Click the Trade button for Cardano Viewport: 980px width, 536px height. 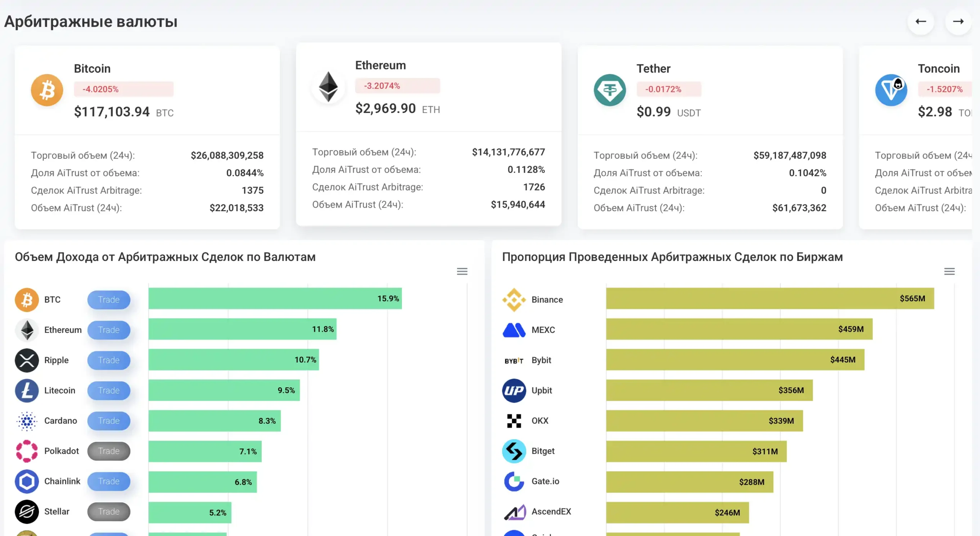(x=109, y=421)
